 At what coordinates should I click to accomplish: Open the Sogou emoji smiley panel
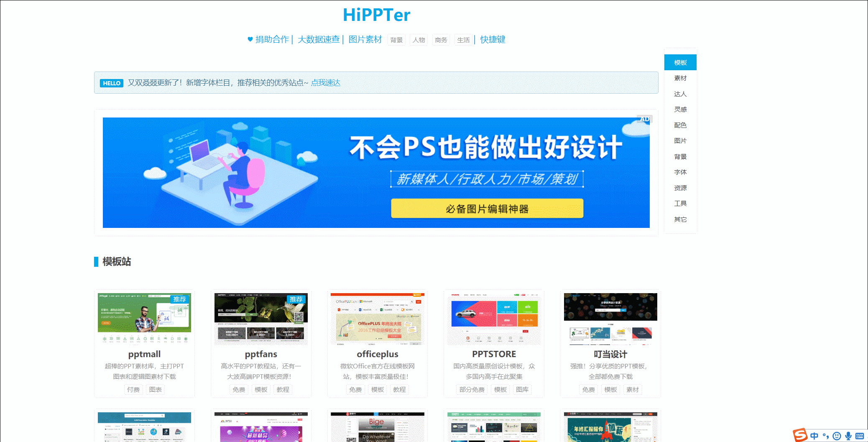click(837, 436)
